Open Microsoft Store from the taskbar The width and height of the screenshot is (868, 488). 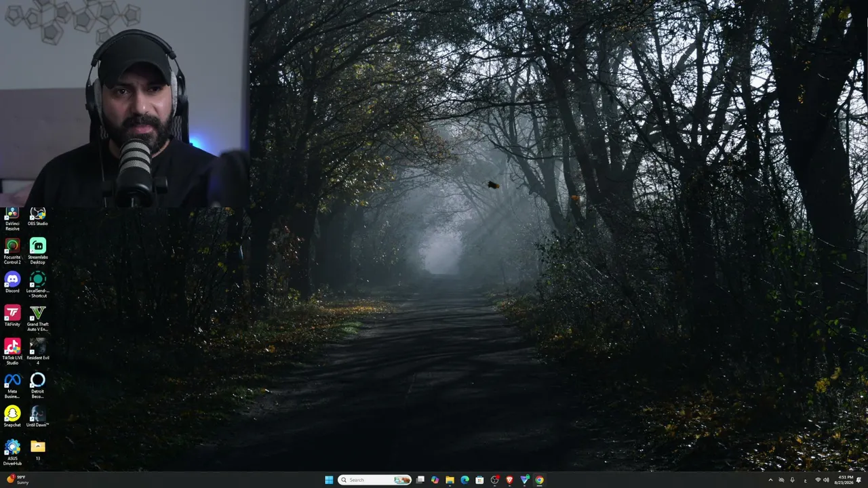coord(479,480)
